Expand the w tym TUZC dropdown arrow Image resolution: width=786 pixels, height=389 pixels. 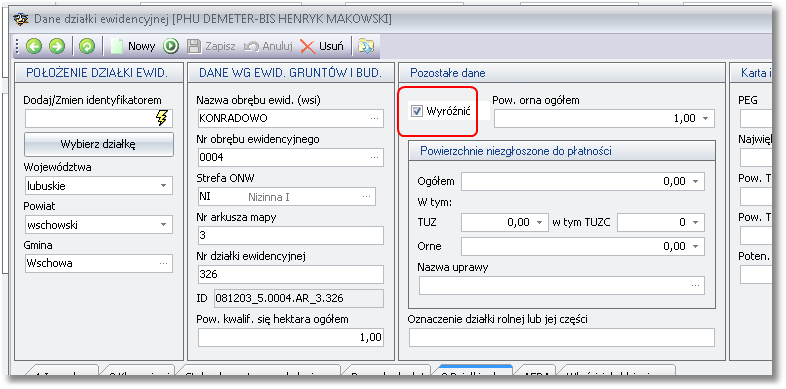point(695,223)
